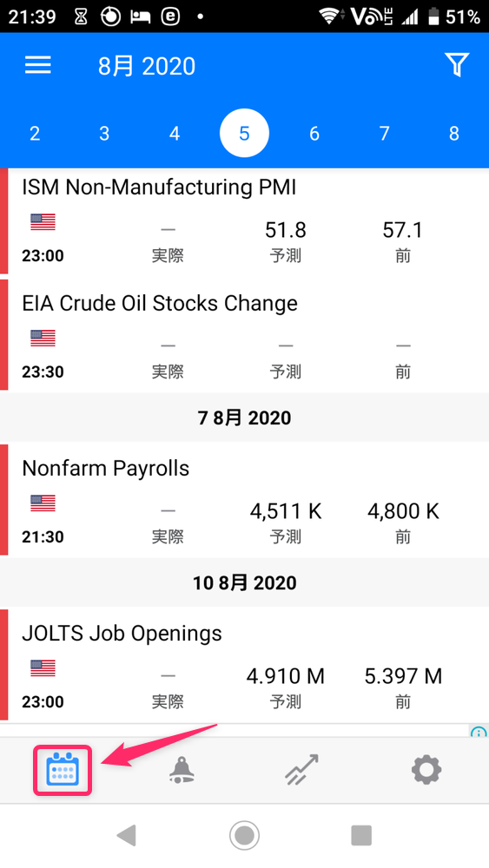Open JOLTS Job Openings event

244,664
